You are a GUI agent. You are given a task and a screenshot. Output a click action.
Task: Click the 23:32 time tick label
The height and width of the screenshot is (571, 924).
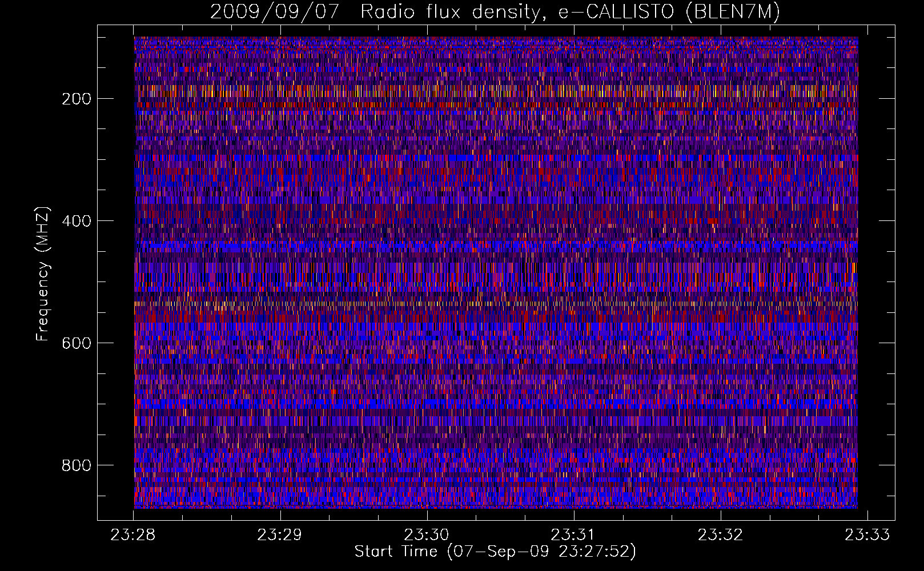point(721,535)
